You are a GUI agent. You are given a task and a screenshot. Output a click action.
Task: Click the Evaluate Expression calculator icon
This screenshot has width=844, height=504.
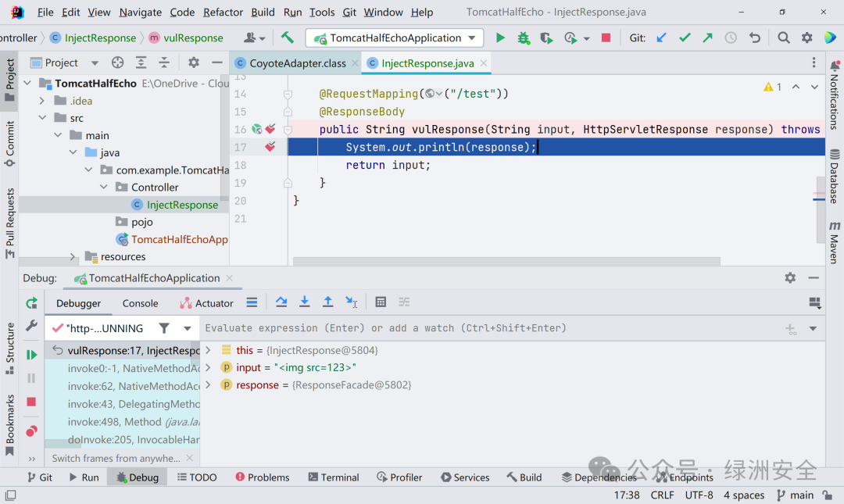(x=381, y=302)
